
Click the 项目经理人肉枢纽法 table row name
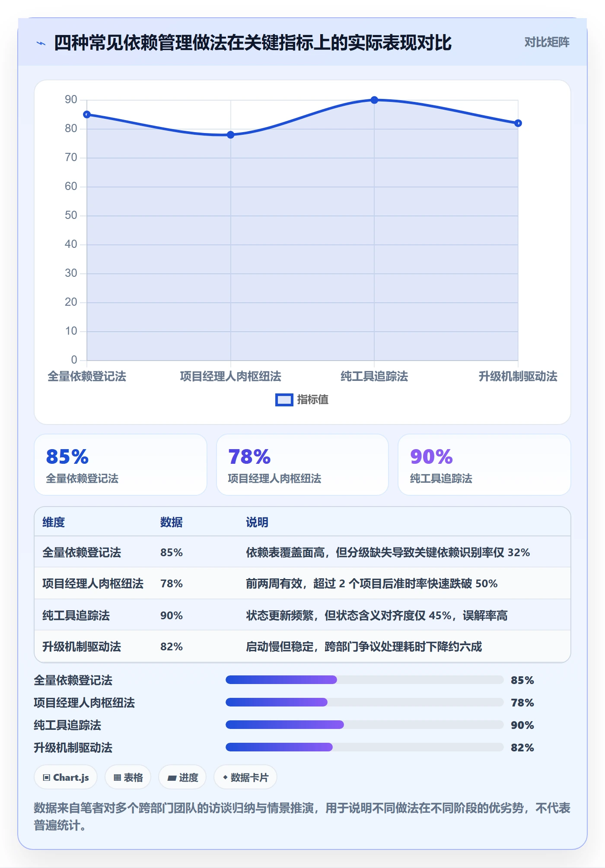click(93, 583)
